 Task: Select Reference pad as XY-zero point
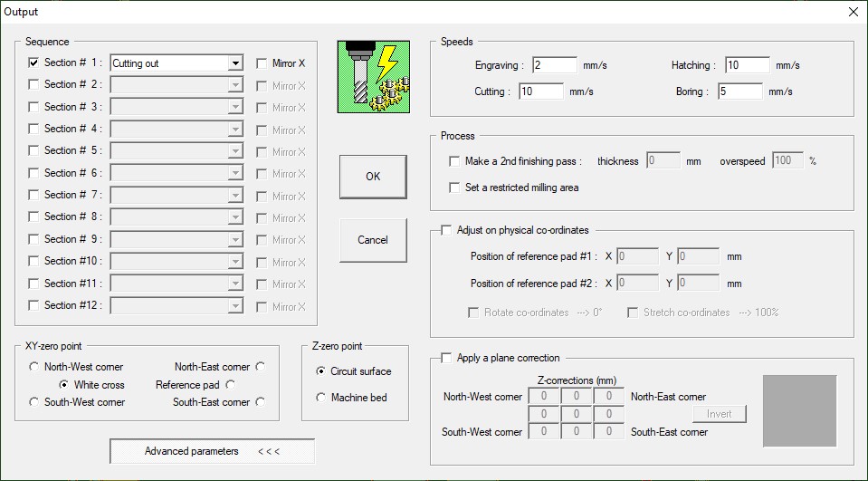232,385
